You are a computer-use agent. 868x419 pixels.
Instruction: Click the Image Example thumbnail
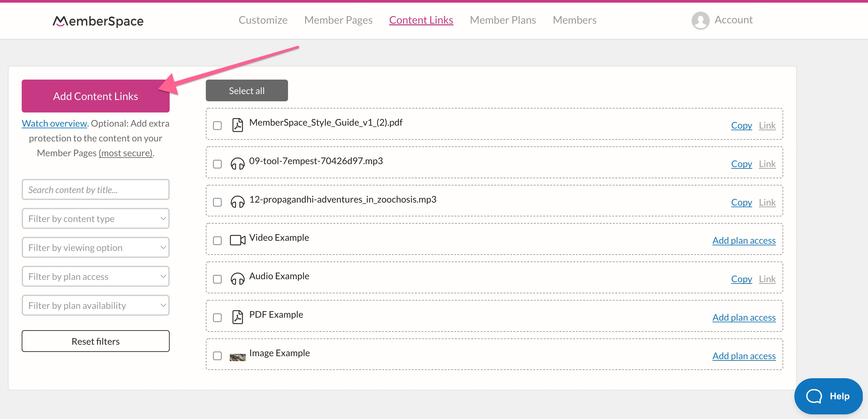pyautogui.click(x=238, y=356)
